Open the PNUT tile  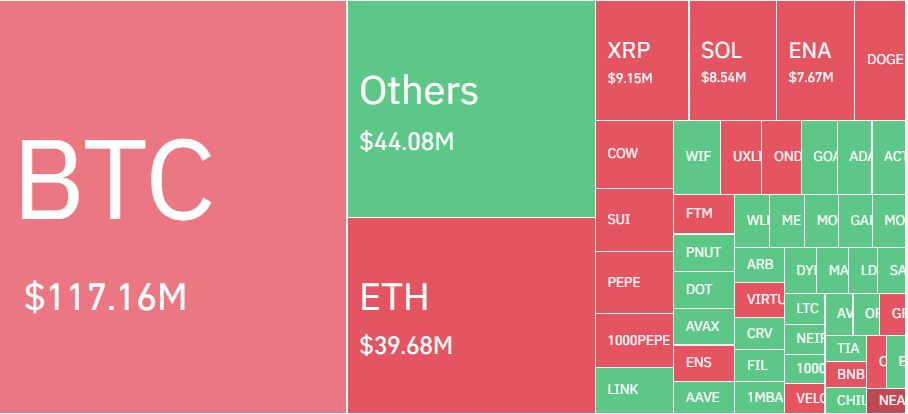pos(703,253)
